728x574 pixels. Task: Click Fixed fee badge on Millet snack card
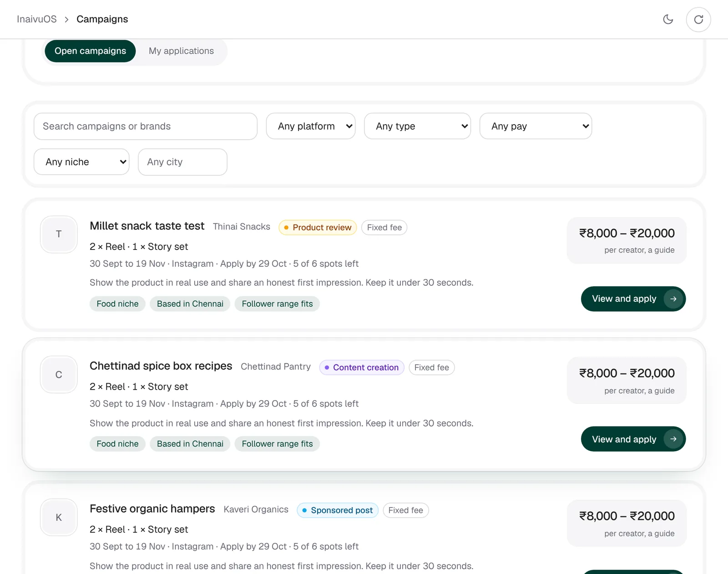point(384,227)
